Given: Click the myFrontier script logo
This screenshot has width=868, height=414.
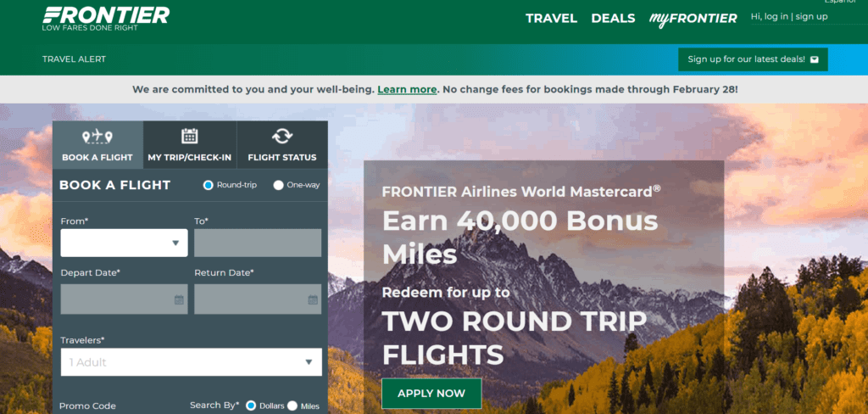Looking at the screenshot, I should (693, 19).
